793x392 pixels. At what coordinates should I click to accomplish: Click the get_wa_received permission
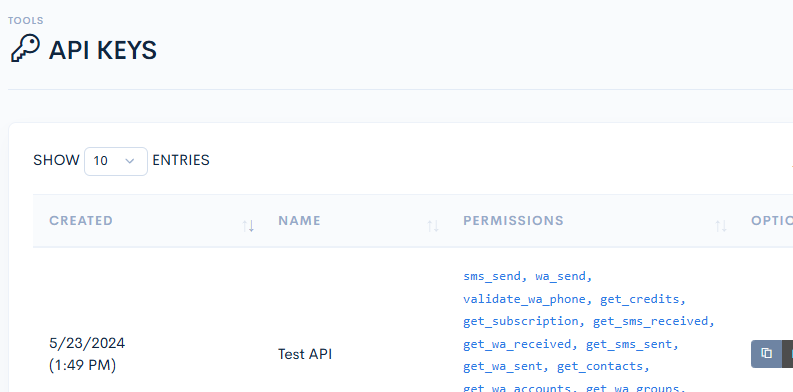click(x=517, y=344)
